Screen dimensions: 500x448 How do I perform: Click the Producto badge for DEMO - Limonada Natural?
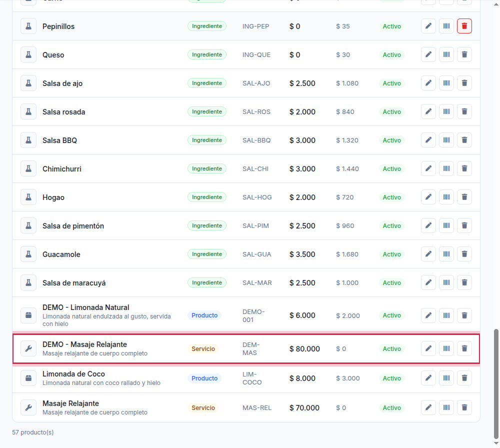pos(204,315)
